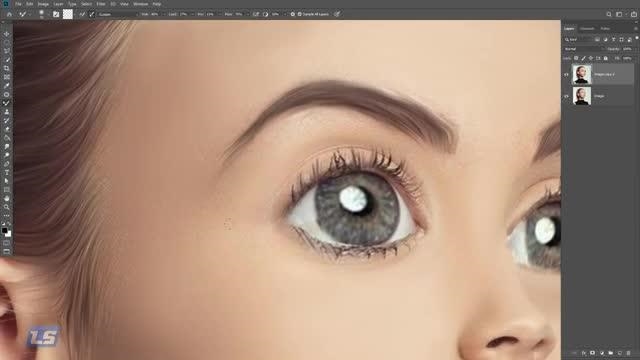Click the trash icon in Layers panel
Viewport: 640px width, 360px height.
click(x=629, y=353)
